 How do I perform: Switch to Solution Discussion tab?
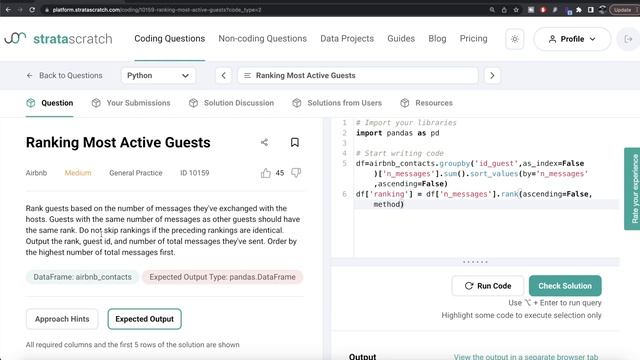(x=231, y=103)
